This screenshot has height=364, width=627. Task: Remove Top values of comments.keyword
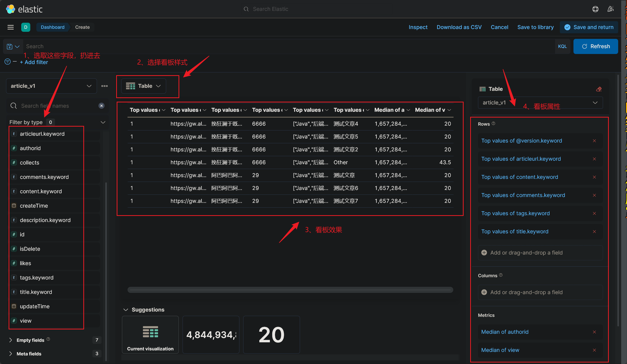tap(594, 195)
